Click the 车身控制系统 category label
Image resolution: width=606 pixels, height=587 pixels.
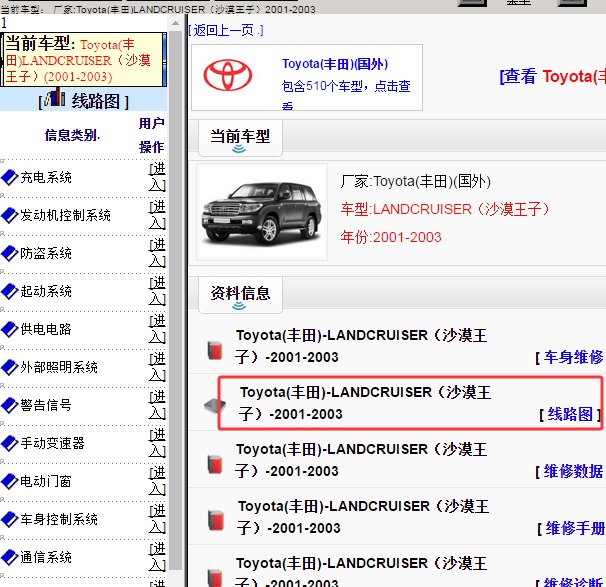59,519
